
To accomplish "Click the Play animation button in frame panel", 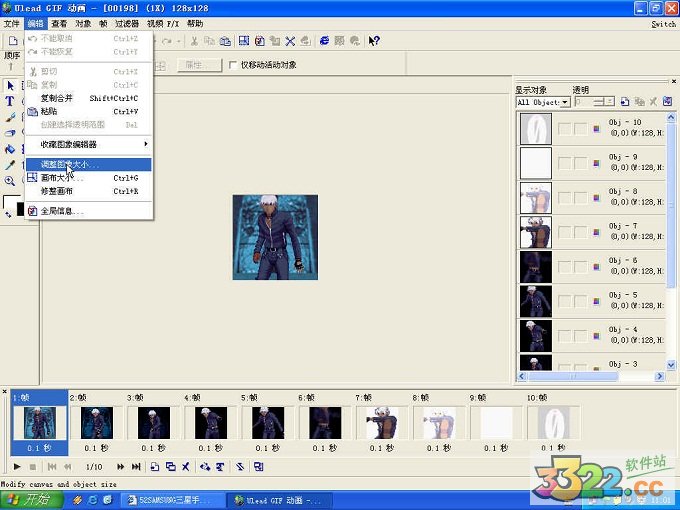I will (16, 467).
